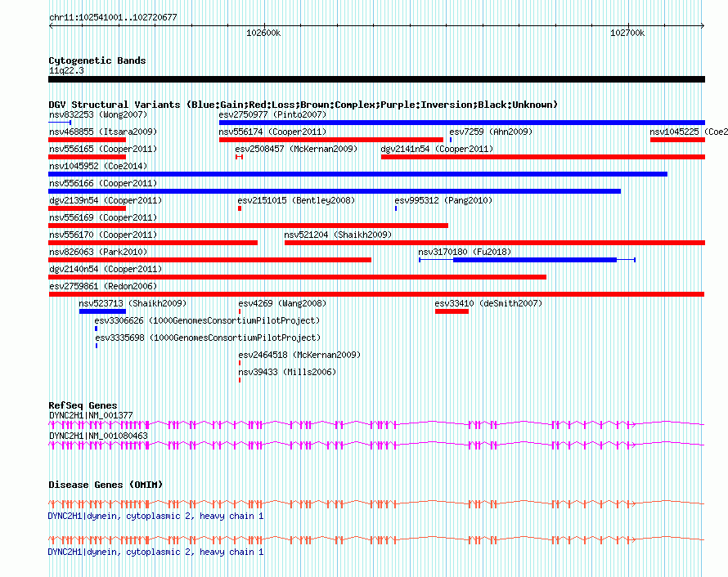Screen dimensions: 728x577
Task: Click the blue esv995312 gain marker
Action: (396, 208)
